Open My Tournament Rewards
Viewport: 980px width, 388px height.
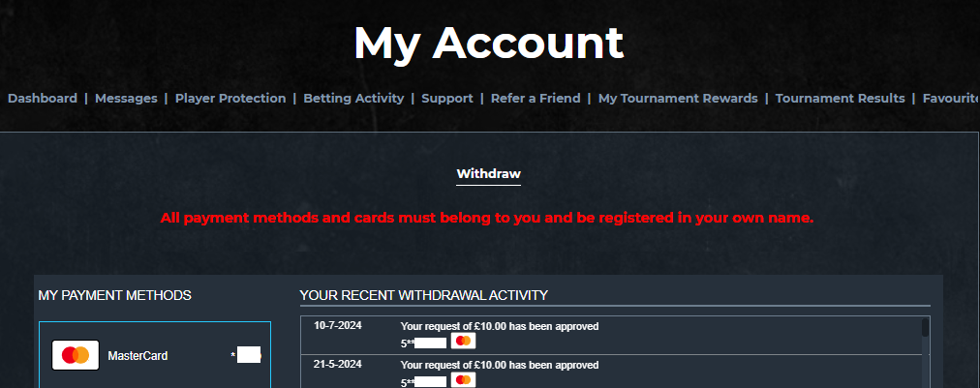coord(678,98)
